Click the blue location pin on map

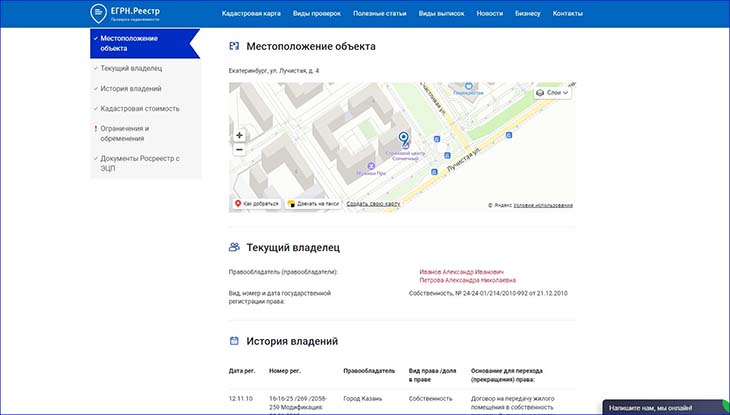point(404,138)
